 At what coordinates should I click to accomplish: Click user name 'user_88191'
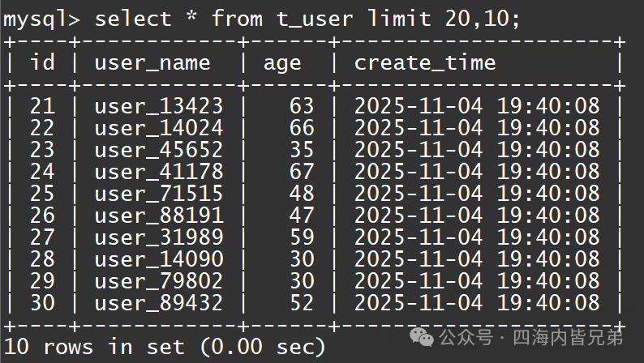click(x=159, y=216)
